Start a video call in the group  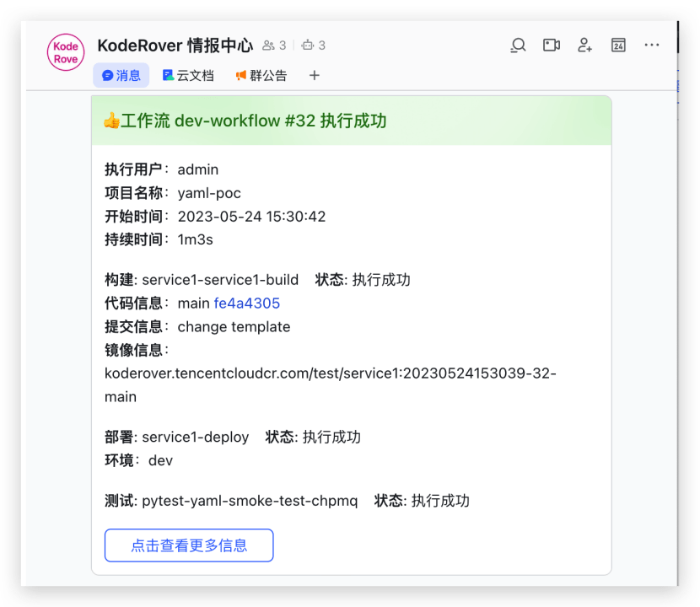click(552, 45)
